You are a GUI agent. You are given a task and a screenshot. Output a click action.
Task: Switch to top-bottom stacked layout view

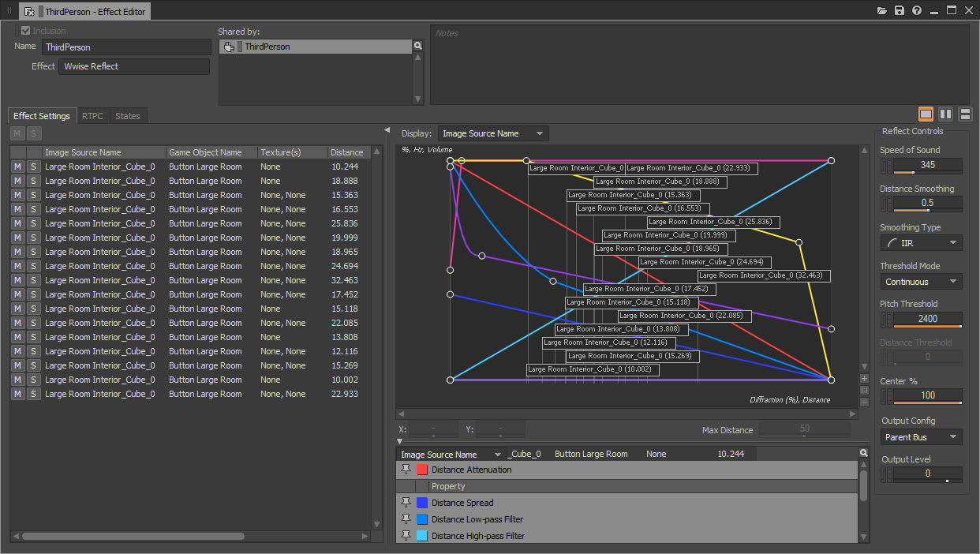[964, 115]
